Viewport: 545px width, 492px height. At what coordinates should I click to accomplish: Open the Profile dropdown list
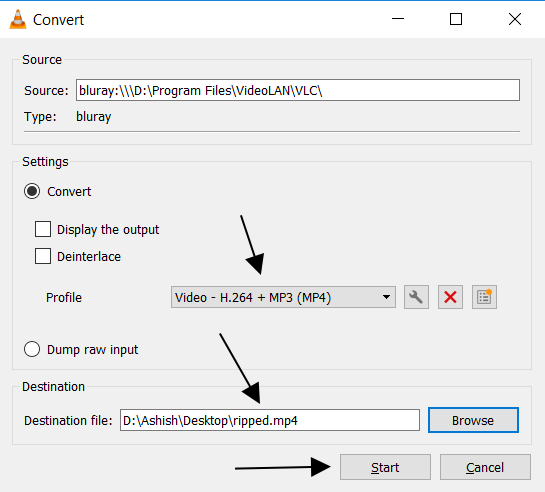point(283,297)
